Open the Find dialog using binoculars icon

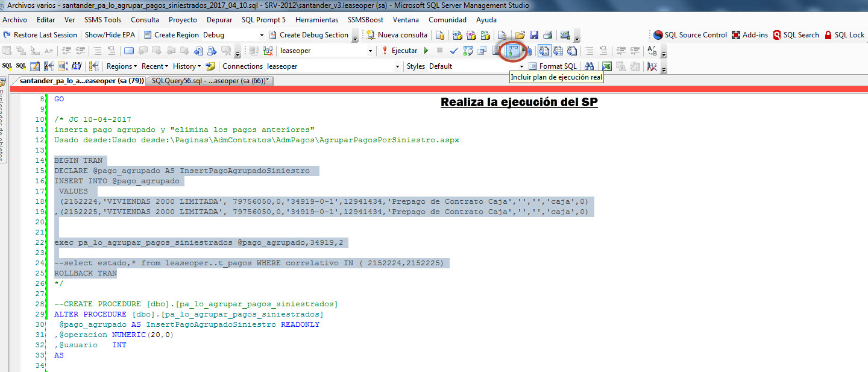click(590, 66)
